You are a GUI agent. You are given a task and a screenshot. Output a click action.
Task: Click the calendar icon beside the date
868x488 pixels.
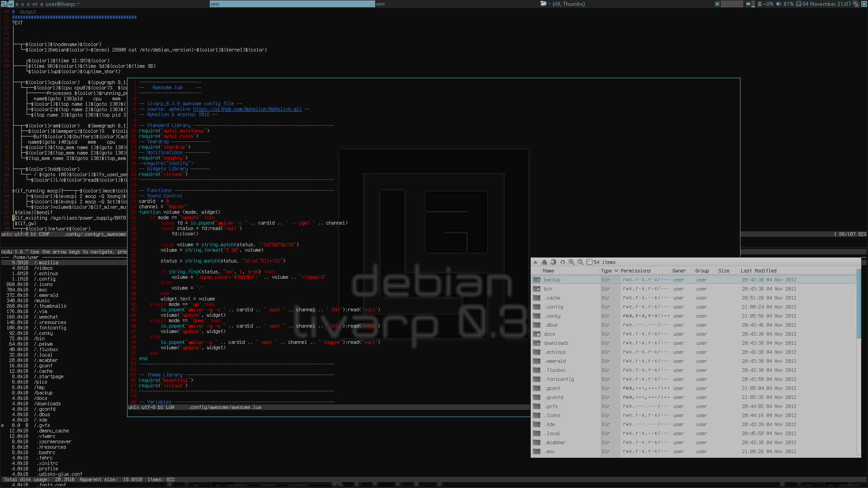tap(799, 4)
